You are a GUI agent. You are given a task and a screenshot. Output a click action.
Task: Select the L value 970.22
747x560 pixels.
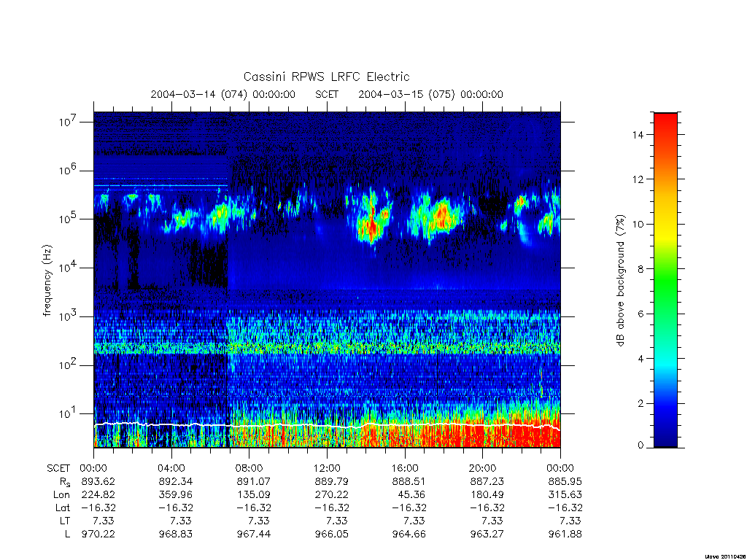pos(98,534)
